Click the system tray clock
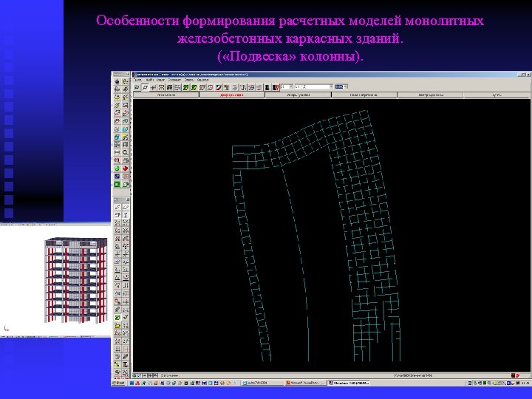The image size is (532, 399). 525,383
